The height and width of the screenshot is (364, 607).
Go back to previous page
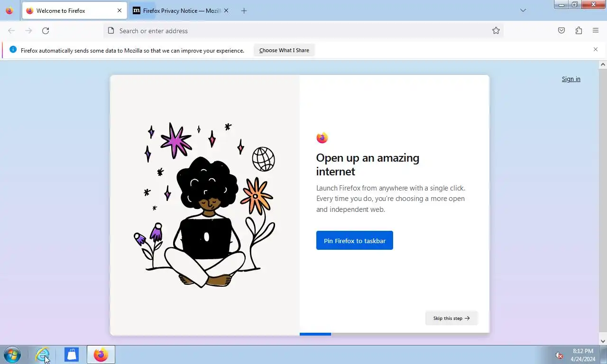click(x=11, y=31)
